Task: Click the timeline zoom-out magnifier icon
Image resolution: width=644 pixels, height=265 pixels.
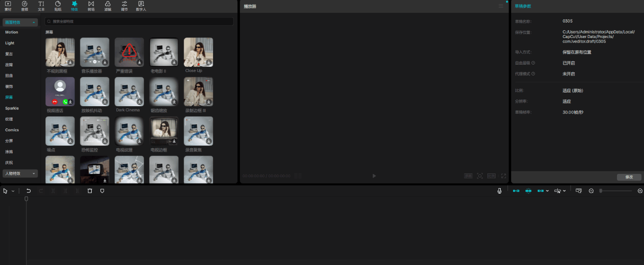Action: coord(591,191)
